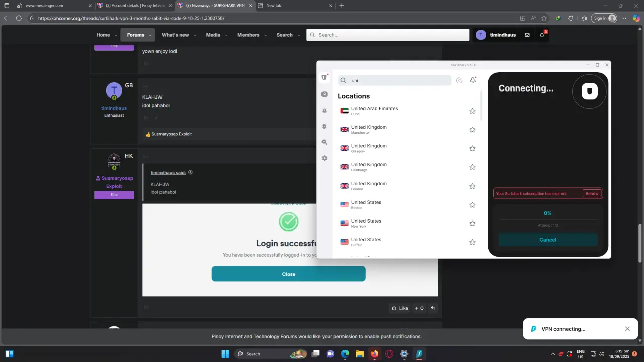
Task: Click Close button in login successful image
Action: pyautogui.click(x=288, y=274)
